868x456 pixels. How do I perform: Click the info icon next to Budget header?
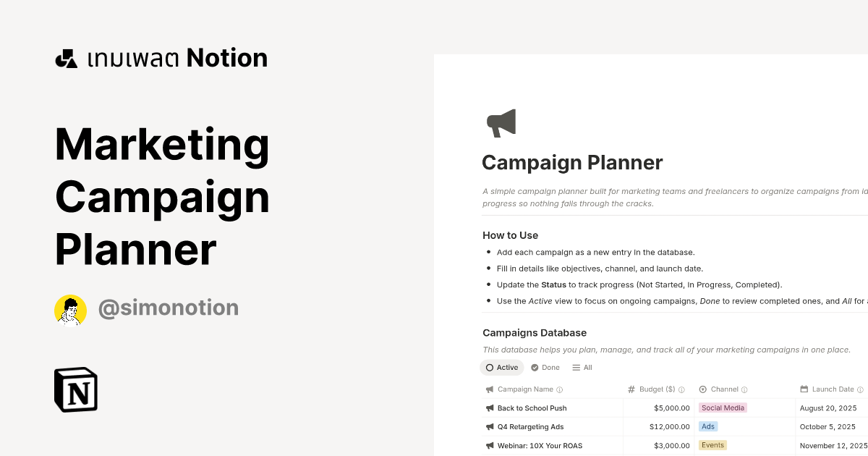point(681,389)
